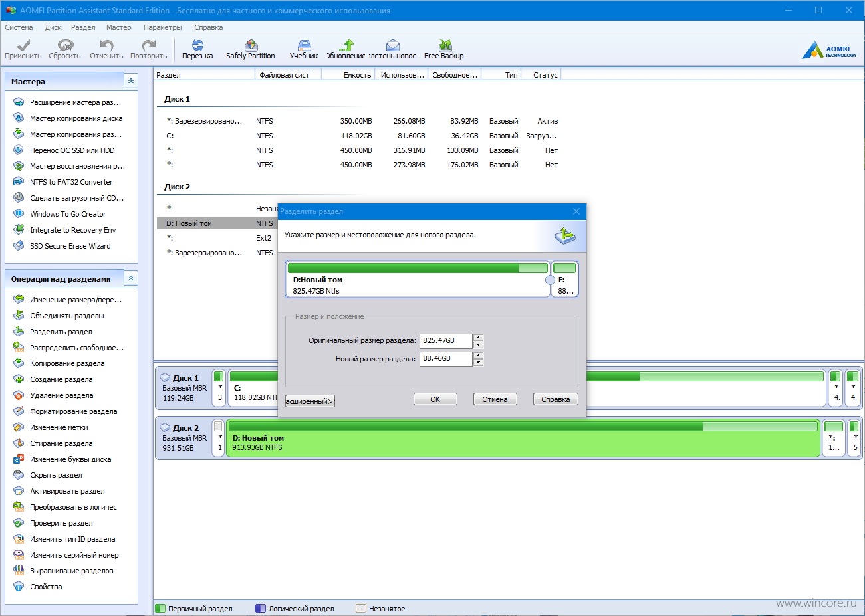Click the Отмена cancel button

495,399
